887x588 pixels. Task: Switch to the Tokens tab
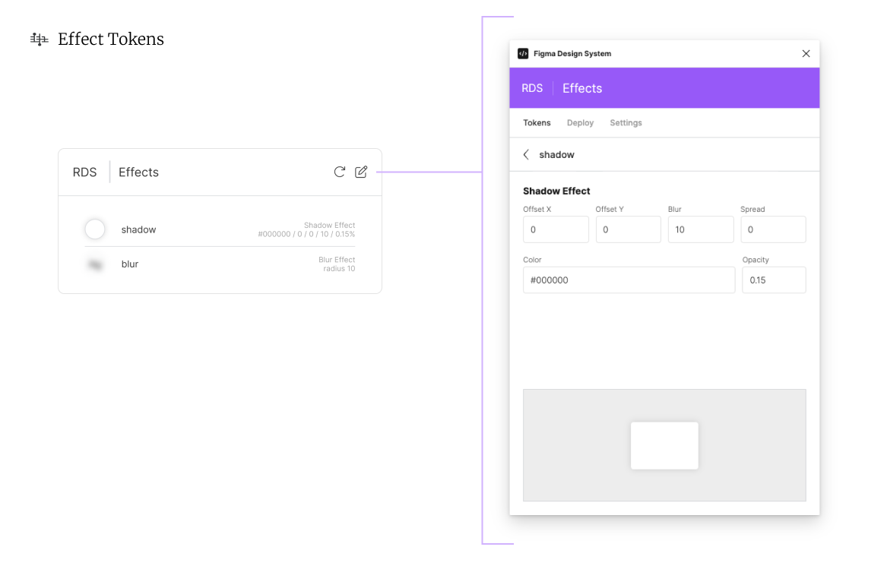click(537, 122)
